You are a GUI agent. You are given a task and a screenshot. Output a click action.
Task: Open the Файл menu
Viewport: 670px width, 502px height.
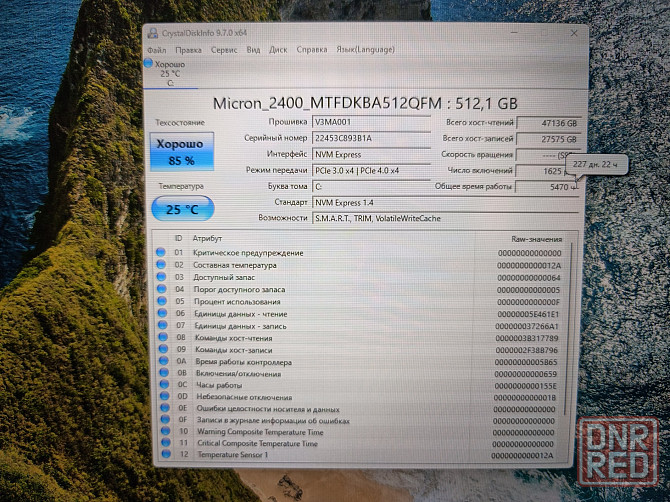point(156,49)
